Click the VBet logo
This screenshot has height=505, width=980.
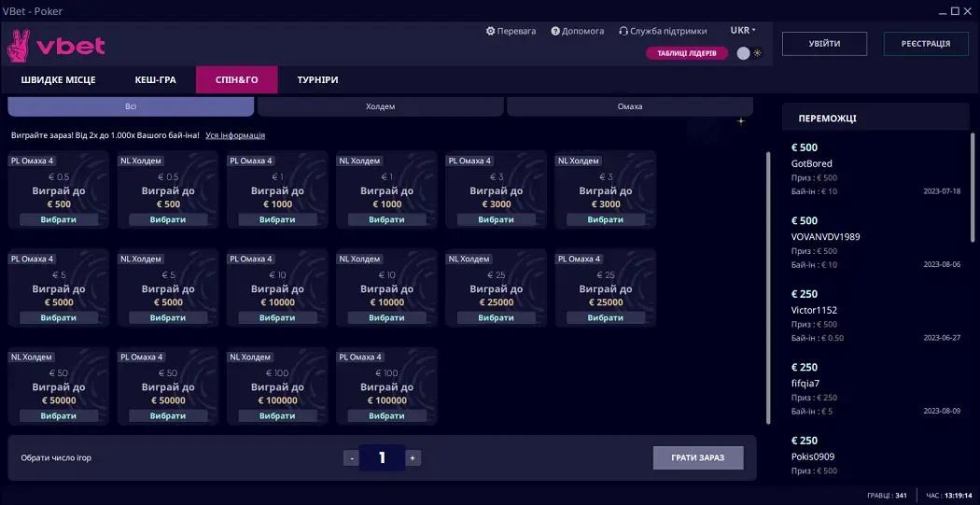coord(56,45)
